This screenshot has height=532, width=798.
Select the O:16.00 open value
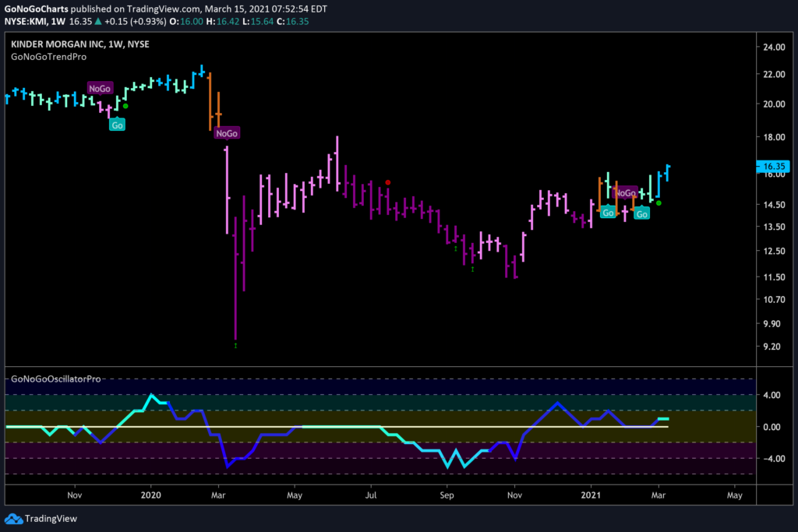(x=185, y=21)
